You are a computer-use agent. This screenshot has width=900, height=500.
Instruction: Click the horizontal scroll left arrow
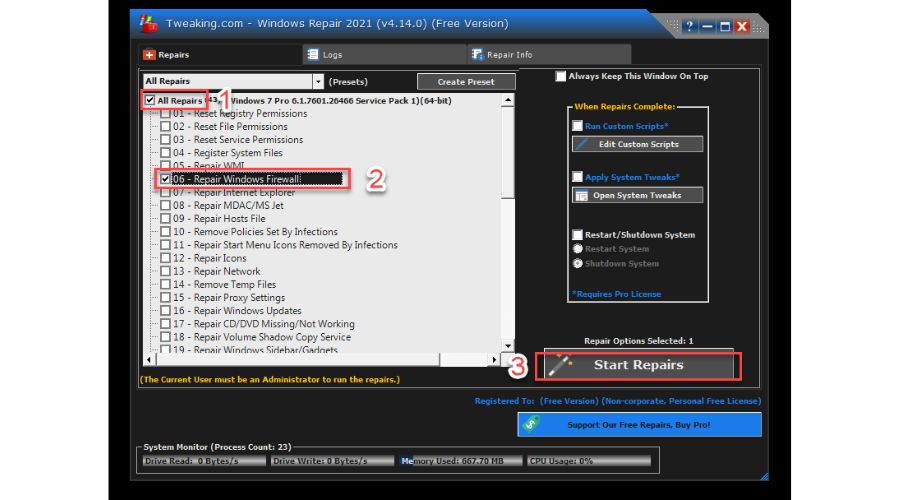149,360
